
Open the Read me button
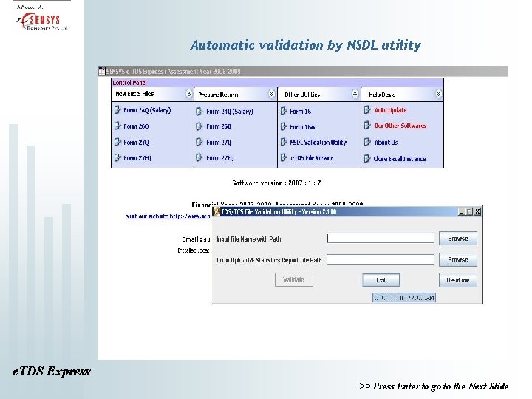pos(457,280)
